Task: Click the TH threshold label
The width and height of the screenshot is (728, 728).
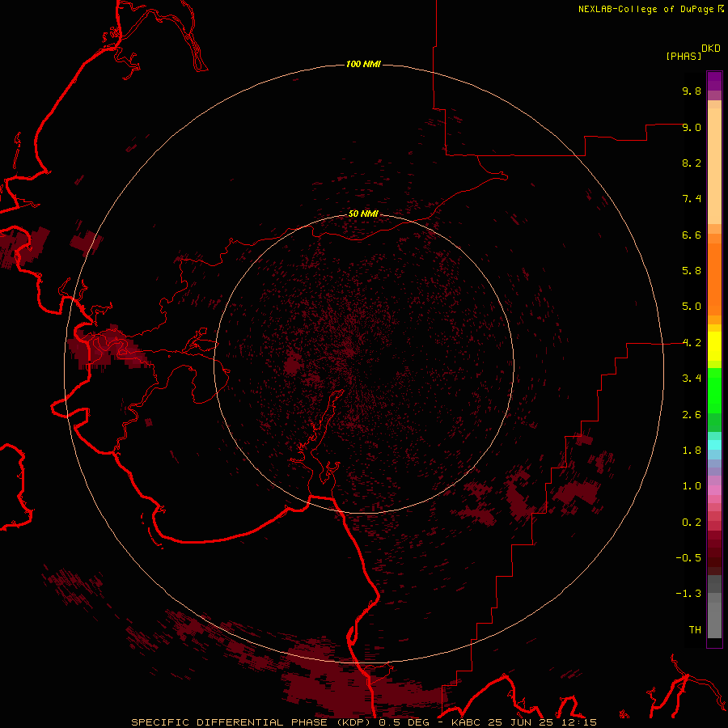Action: [x=695, y=630]
